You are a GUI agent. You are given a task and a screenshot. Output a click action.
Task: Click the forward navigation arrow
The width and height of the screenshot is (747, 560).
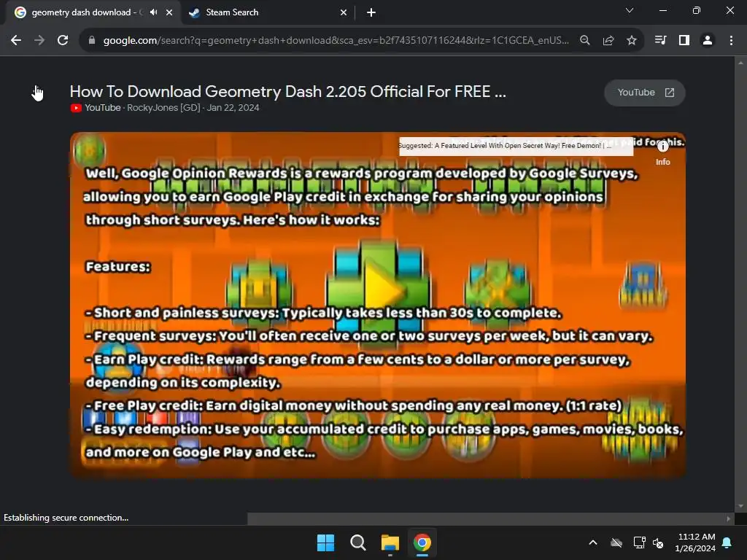[x=39, y=41]
